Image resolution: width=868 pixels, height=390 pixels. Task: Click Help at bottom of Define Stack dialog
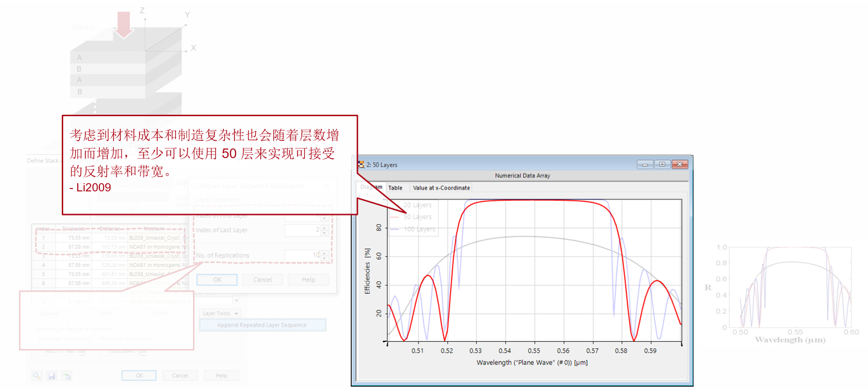221,376
